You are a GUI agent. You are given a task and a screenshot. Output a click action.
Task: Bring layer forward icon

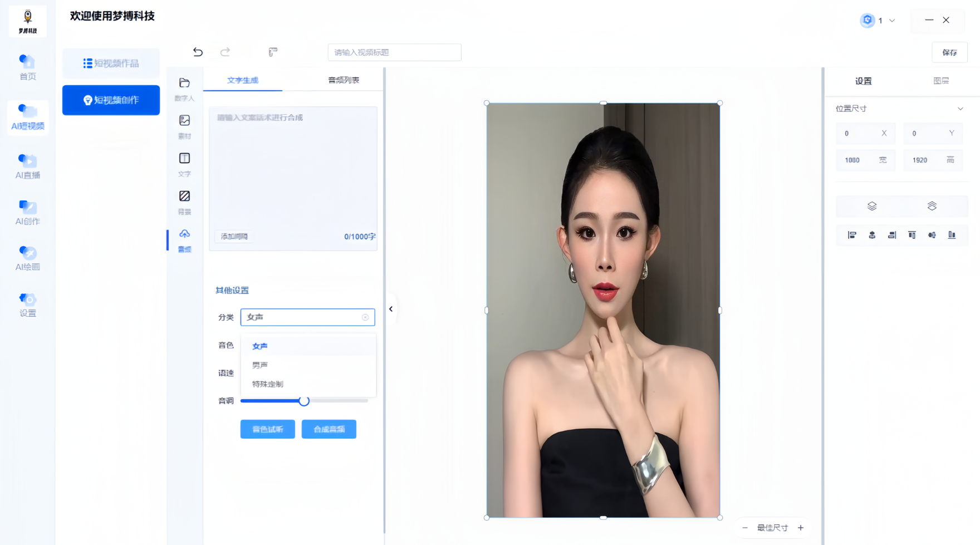click(872, 206)
